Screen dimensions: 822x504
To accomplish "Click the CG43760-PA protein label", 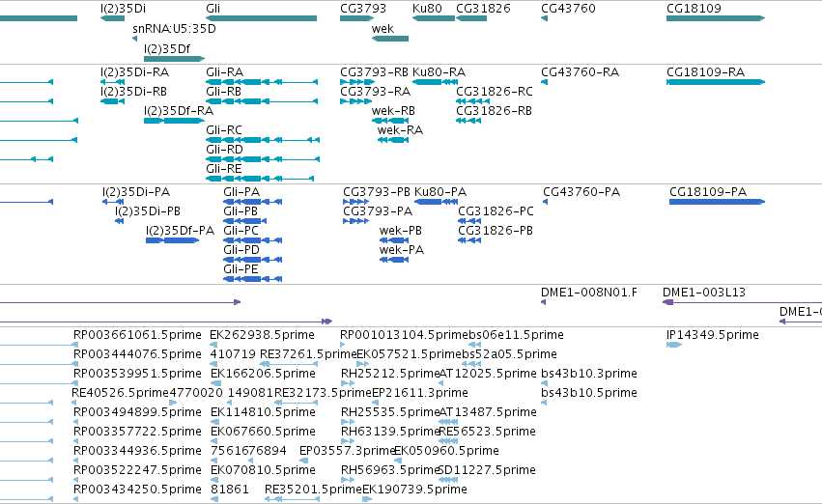I will [581, 192].
